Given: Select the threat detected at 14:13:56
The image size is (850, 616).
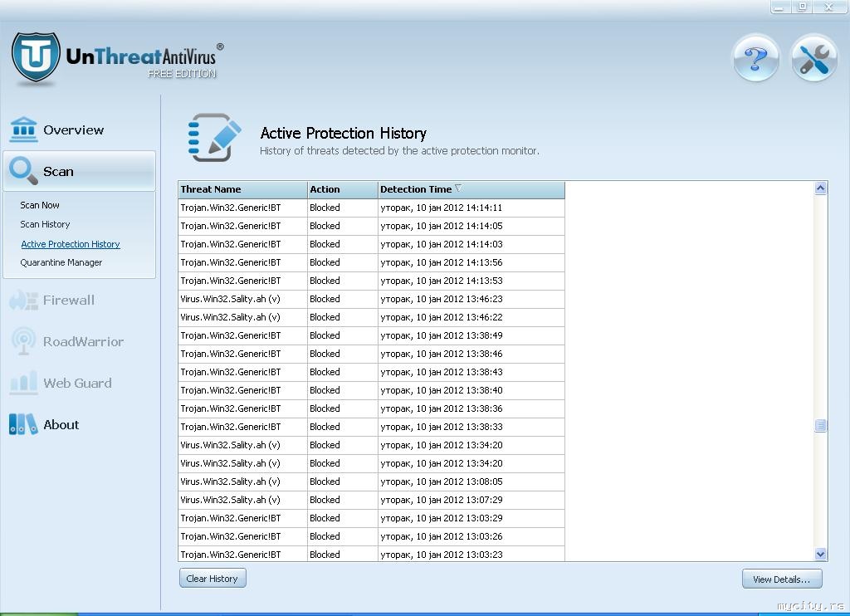Looking at the screenshot, I should (x=371, y=262).
